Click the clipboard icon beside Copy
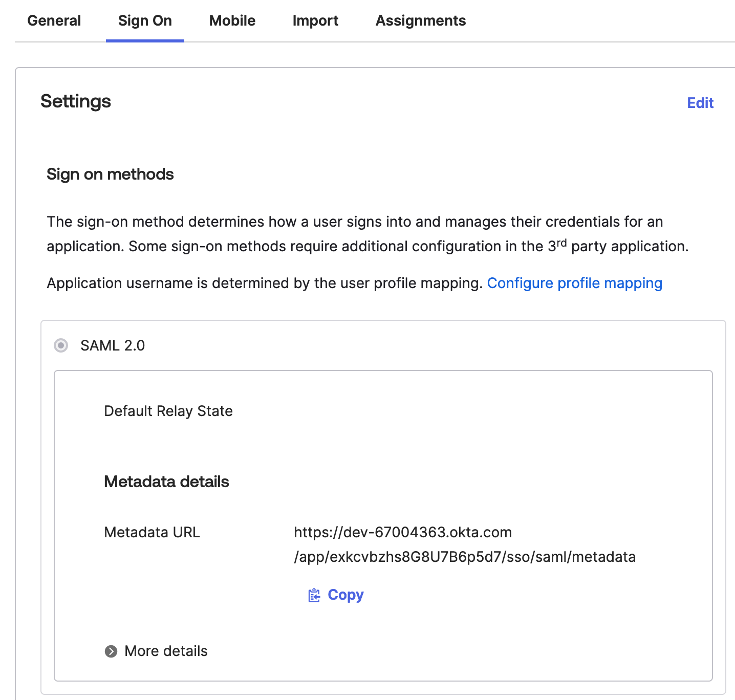 [314, 595]
